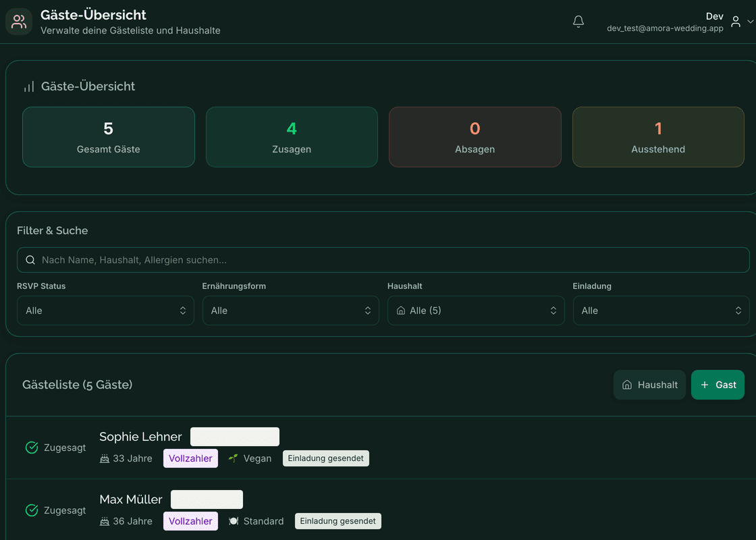Expand the account menu chevron
The image size is (756, 540).
750,22
